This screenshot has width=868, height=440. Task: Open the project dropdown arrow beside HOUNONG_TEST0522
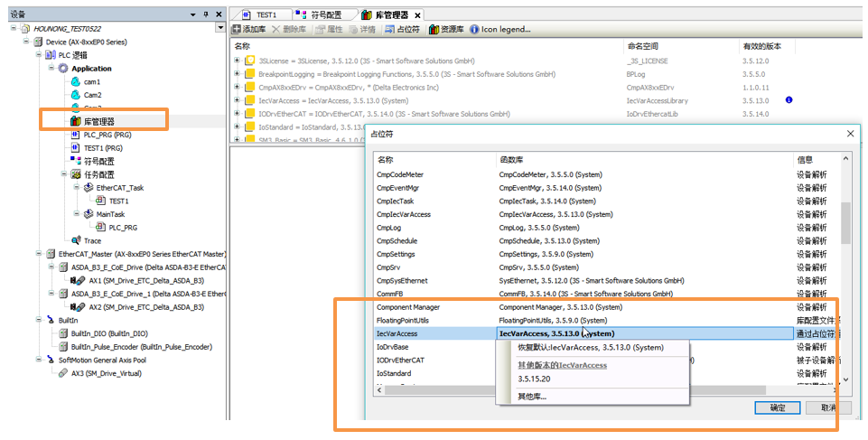(x=221, y=28)
